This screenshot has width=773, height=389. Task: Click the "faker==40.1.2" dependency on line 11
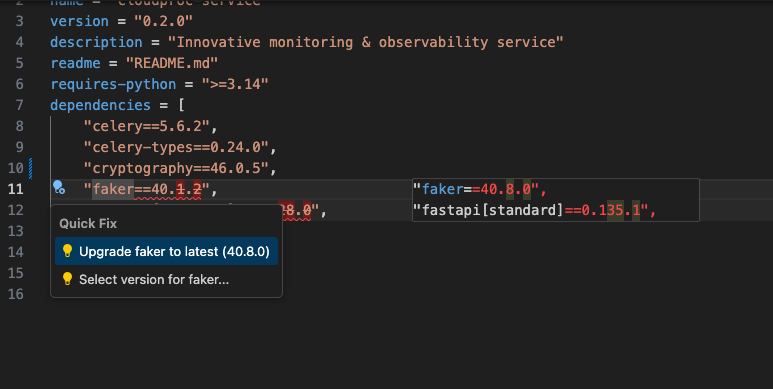click(x=146, y=189)
